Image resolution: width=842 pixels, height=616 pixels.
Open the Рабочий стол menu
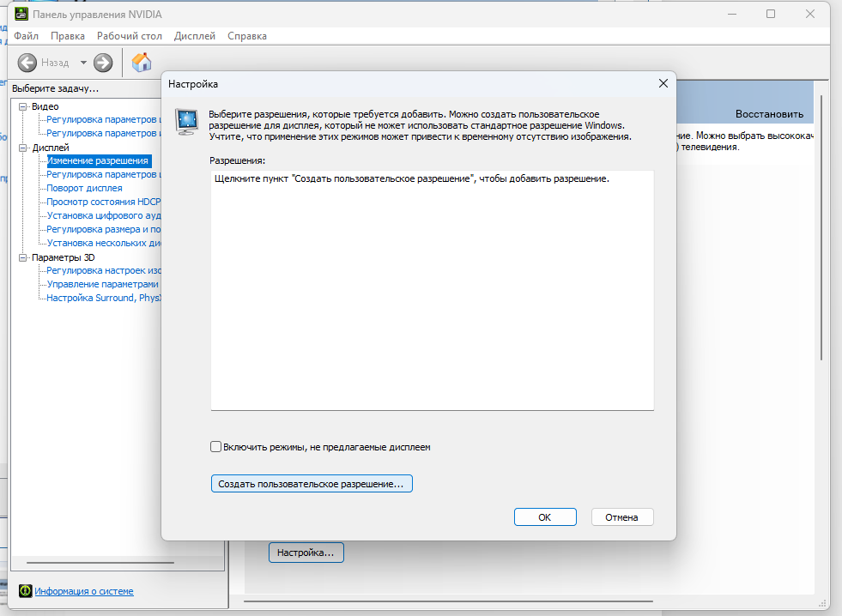click(129, 36)
